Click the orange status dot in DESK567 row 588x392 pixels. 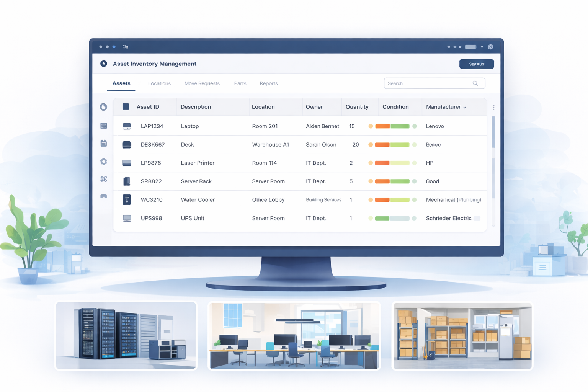371,145
